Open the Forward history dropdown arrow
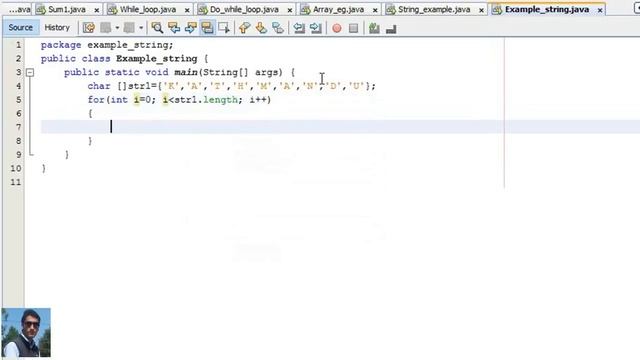Viewport: 640px width, 360px height. click(x=141, y=28)
